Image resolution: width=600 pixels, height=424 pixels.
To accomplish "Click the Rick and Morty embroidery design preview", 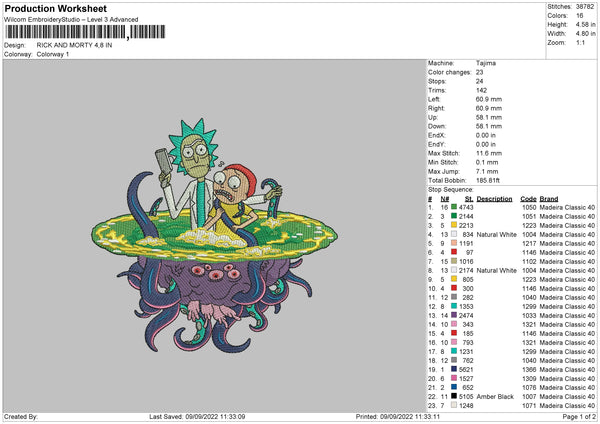I will pyautogui.click(x=214, y=235).
